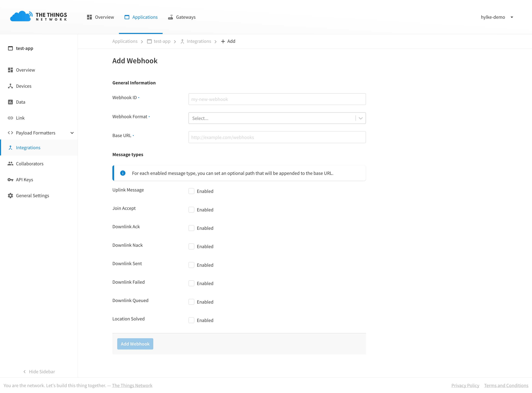Open General Settings via the gear icon
532x393 pixels.
(x=10, y=195)
